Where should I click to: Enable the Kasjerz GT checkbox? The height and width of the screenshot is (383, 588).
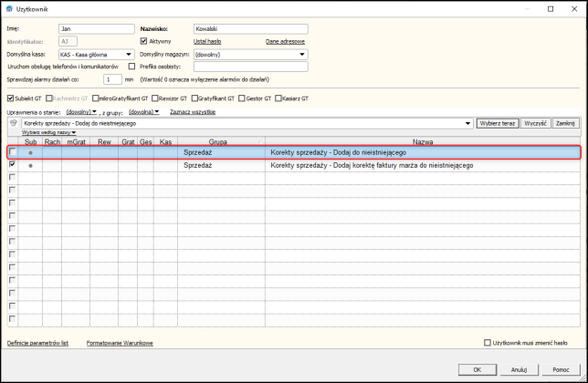278,98
